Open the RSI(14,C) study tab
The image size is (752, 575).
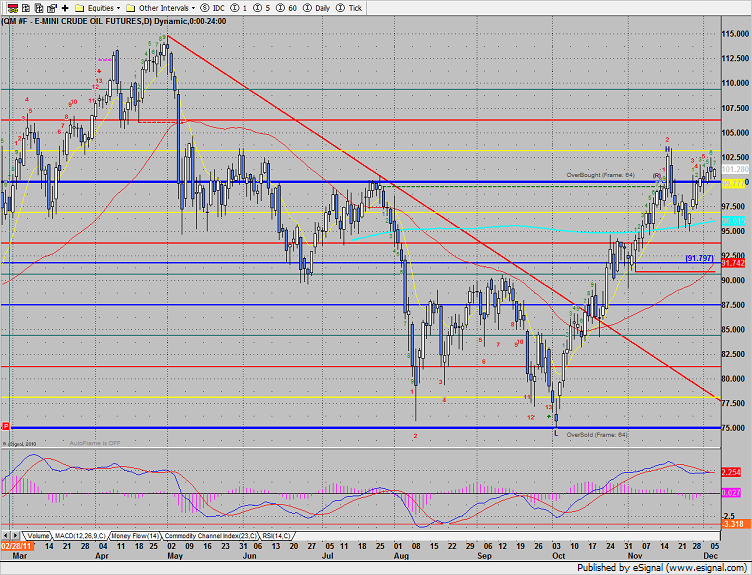[x=276, y=536]
